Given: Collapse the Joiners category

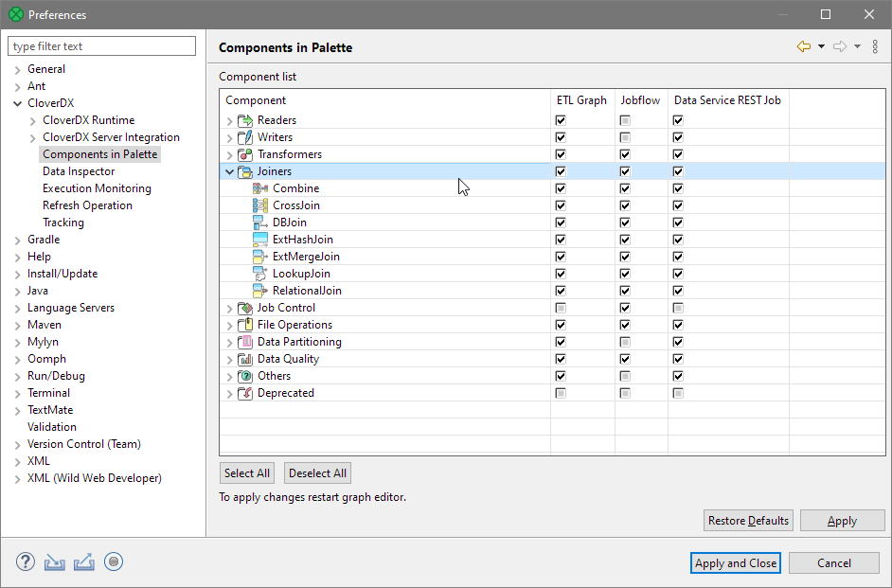Looking at the screenshot, I should (228, 170).
